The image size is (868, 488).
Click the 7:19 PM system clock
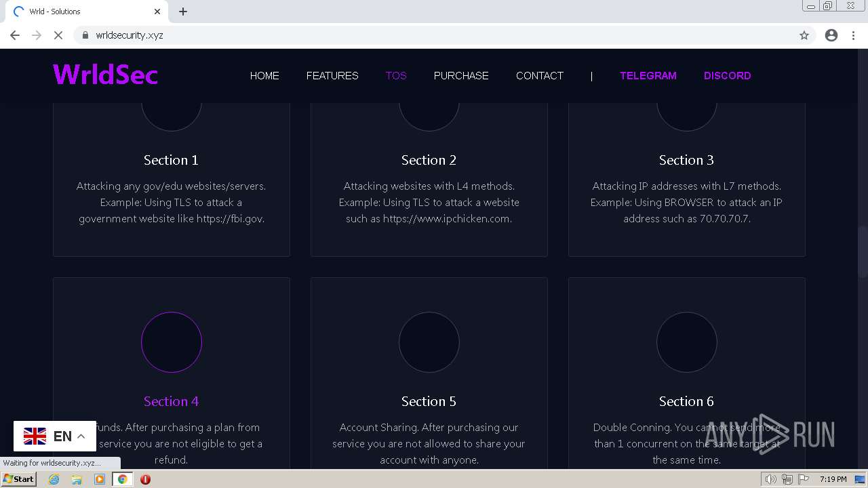(x=833, y=479)
